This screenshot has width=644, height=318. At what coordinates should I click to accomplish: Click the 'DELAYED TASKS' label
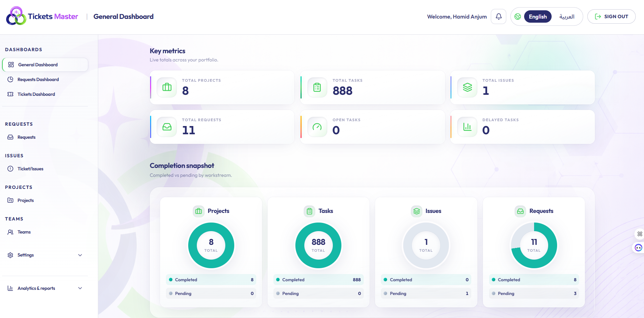pyautogui.click(x=500, y=120)
